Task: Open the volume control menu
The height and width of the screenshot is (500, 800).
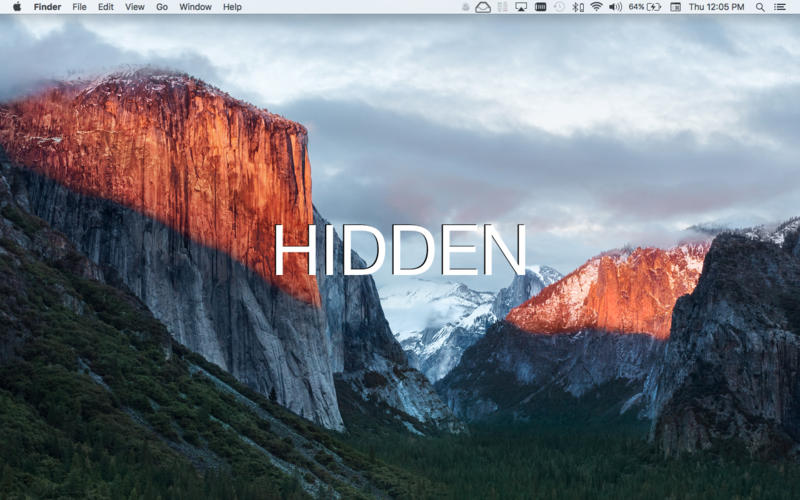Action: tap(615, 7)
